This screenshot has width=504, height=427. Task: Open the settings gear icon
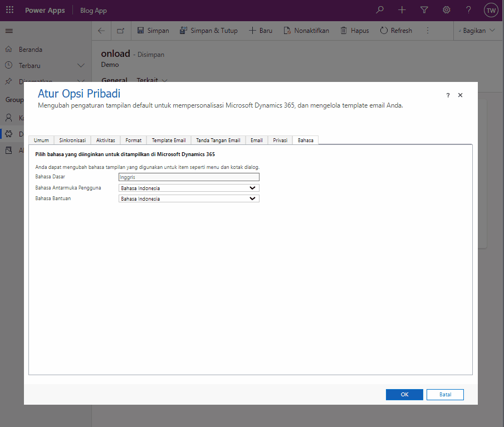447,10
